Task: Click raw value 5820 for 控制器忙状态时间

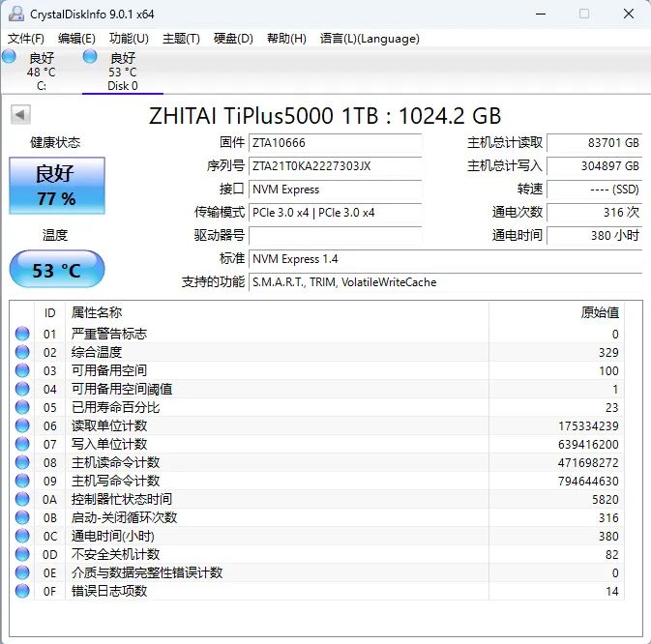Action: point(606,500)
